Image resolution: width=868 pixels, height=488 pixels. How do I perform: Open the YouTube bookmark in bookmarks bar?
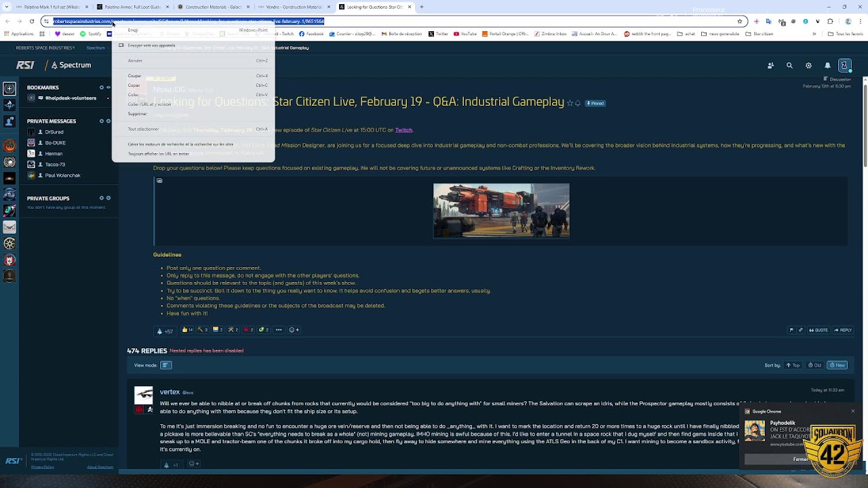465,33
